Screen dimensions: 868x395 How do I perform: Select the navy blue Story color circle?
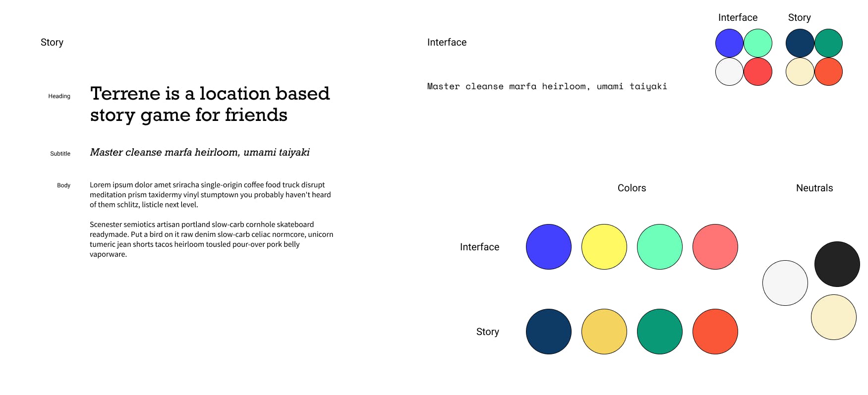click(x=549, y=332)
